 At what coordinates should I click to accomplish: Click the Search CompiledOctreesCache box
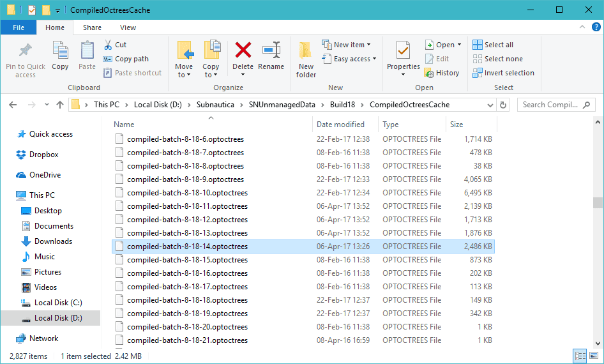tap(549, 105)
